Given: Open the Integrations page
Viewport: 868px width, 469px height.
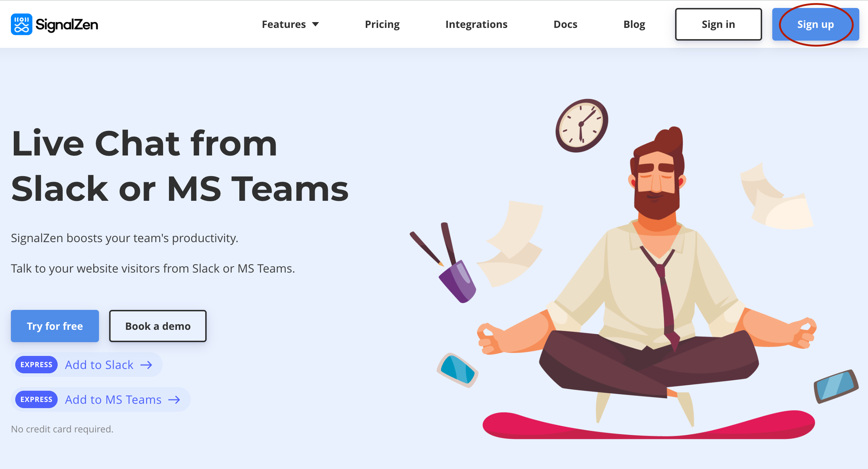Looking at the screenshot, I should pos(476,24).
